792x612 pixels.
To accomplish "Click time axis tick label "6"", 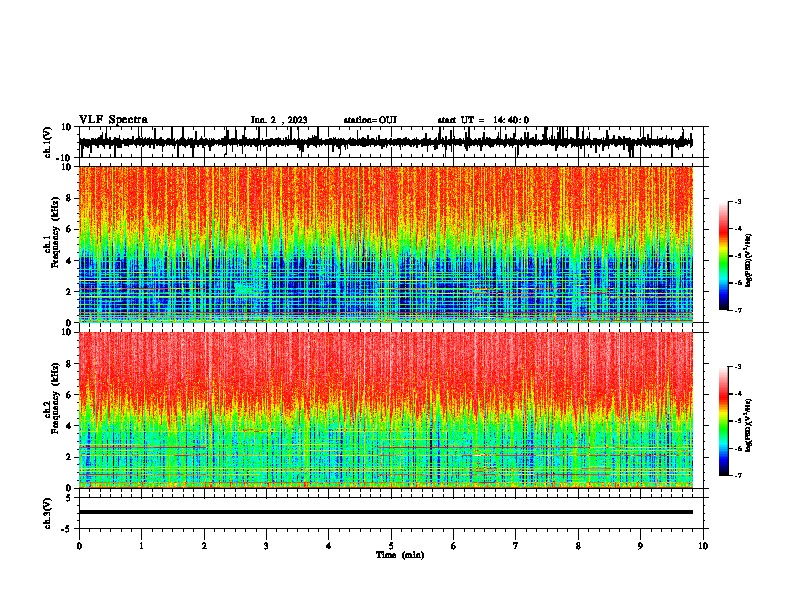I will click(x=454, y=545).
